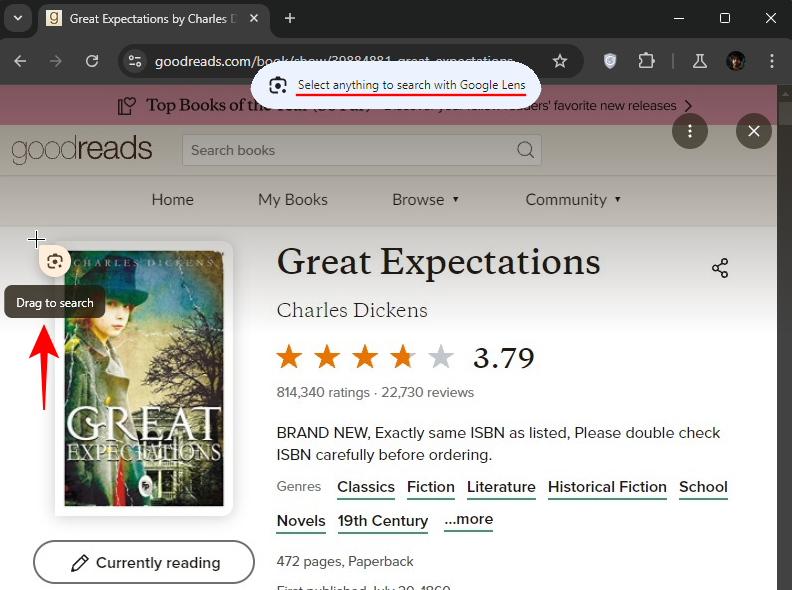Expand the Browse dropdown menu
792x590 pixels.
[x=425, y=199]
